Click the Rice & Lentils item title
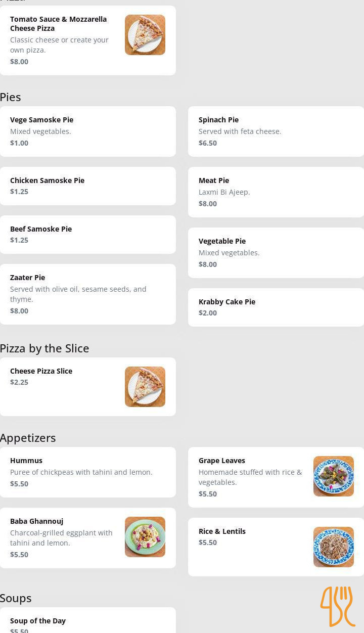 [x=222, y=531]
